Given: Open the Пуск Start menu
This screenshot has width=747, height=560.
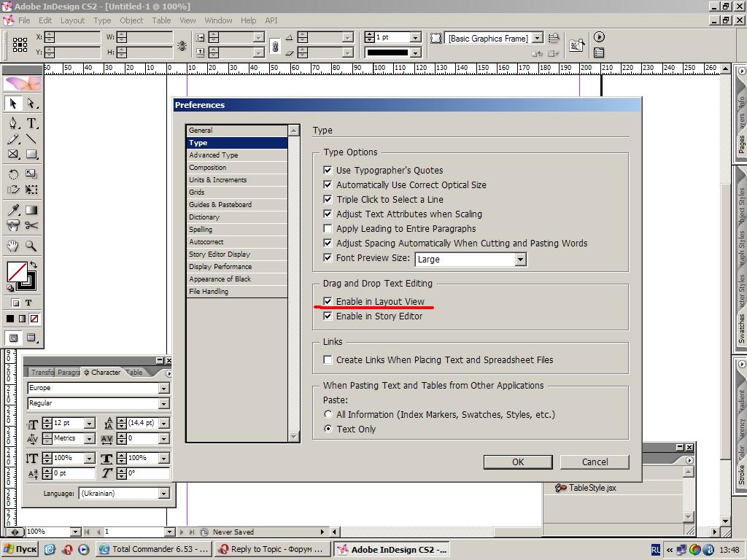Looking at the screenshot, I should [x=20, y=549].
